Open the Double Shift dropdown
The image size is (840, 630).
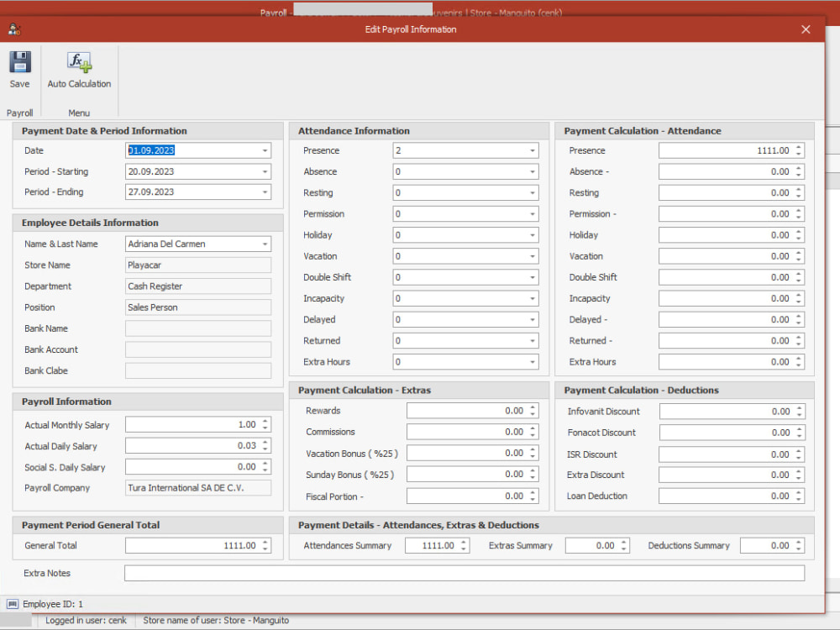pos(531,277)
